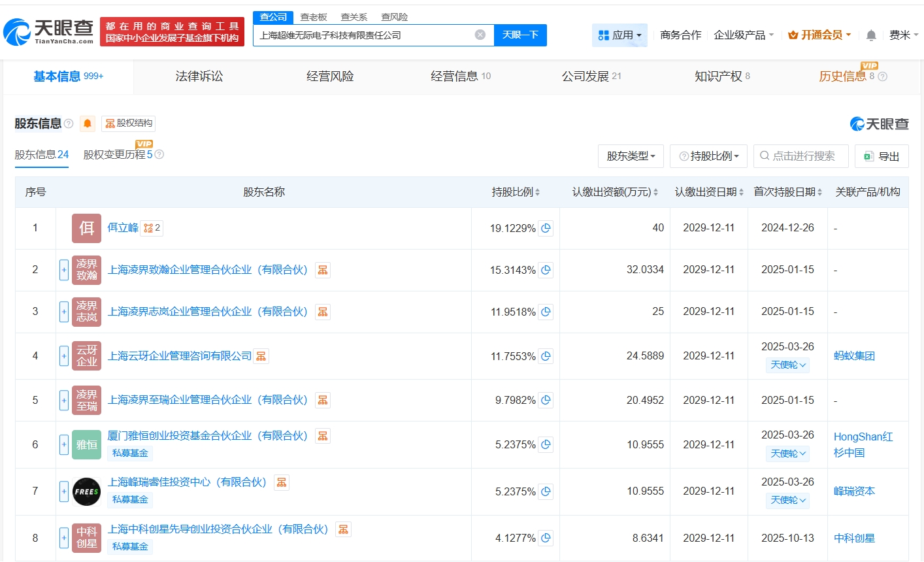This screenshot has height=562, width=924.
Task: Click the 点击进行搜索 shareholder search box
Action: click(800, 156)
